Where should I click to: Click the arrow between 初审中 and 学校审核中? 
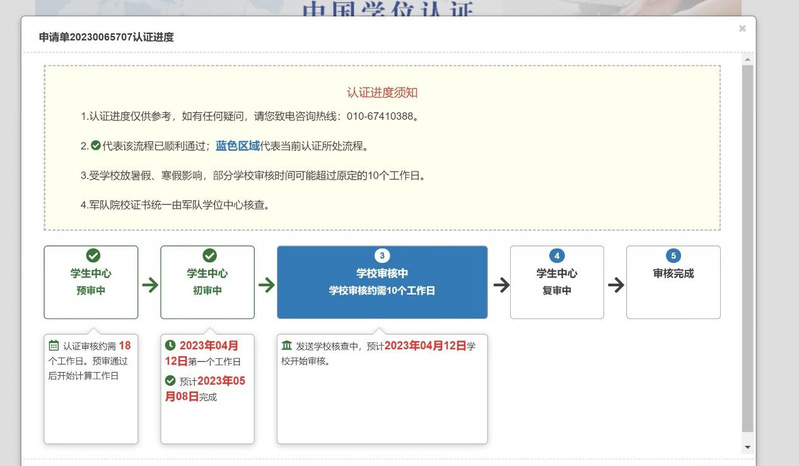pyautogui.click(x=266, y=285)
